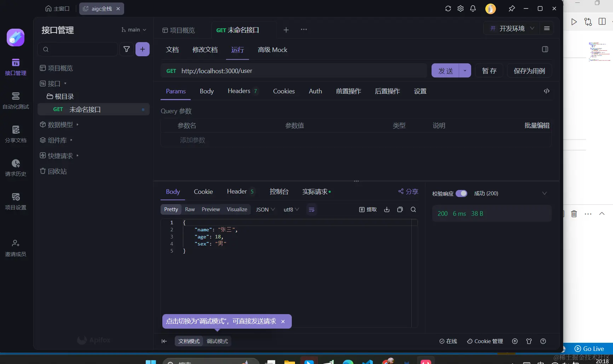Click the user avatar icon
The height and width of the screenshot is (364, 613).
491,8
